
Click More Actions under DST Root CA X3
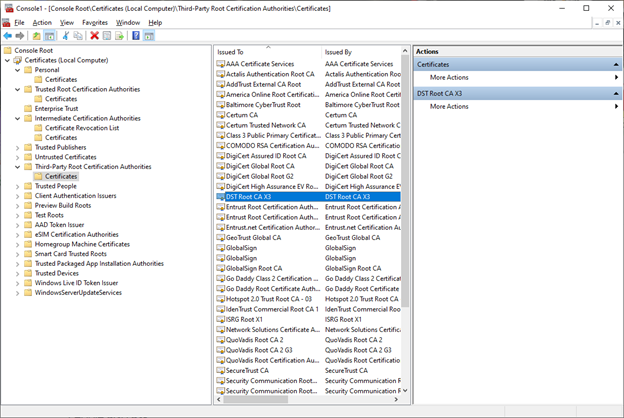(449, 106)
